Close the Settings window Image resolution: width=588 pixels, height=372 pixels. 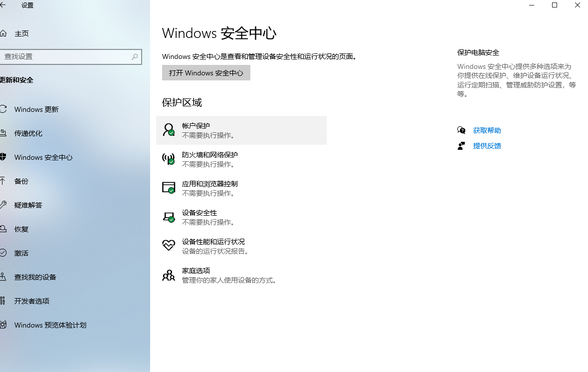[x=578, y=5]
